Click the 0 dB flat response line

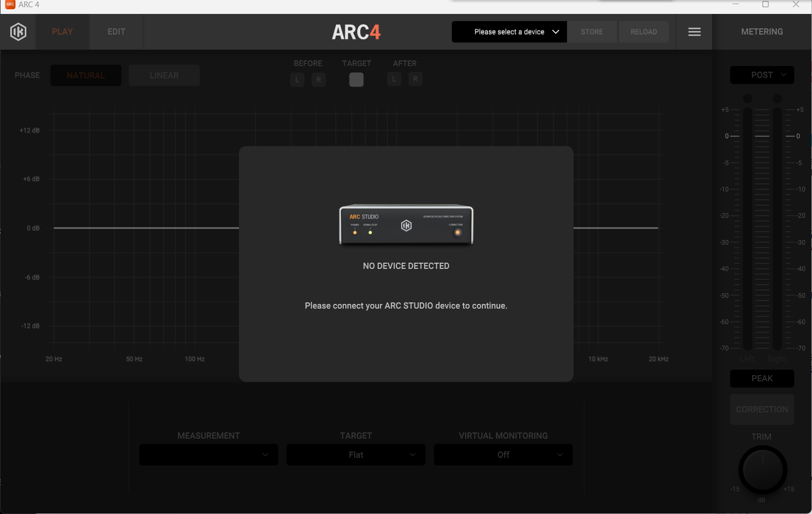pos(146,228)
